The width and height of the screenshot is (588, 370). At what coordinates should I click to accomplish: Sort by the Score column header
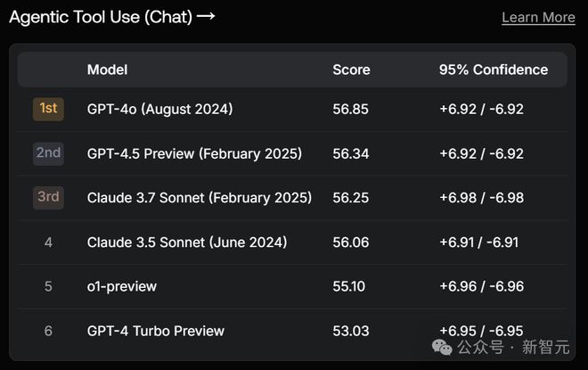point(351,70)
